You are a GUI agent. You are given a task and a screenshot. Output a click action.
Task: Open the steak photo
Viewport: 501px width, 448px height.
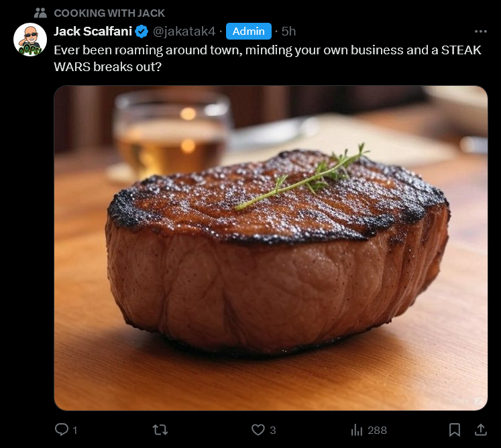pos(271,248)
